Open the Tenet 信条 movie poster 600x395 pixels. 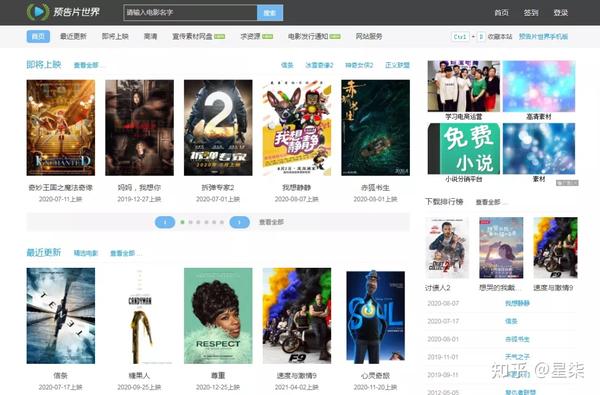[x=61, y=316]
